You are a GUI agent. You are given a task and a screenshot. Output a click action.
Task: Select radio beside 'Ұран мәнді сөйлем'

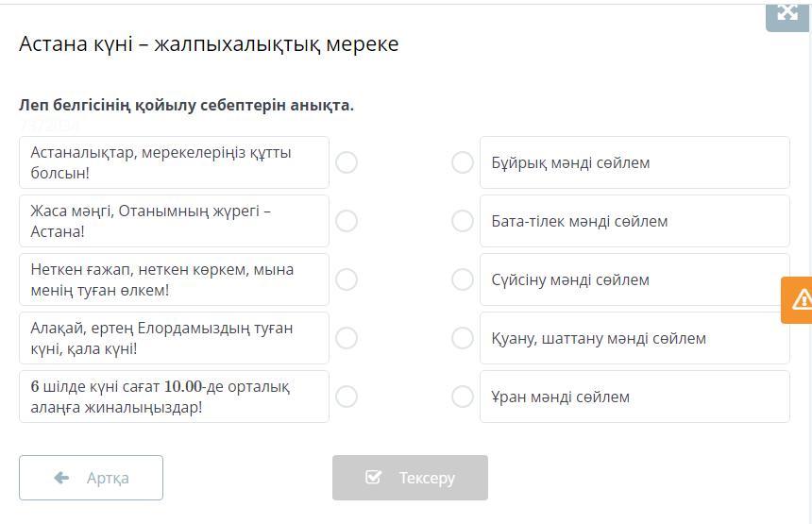pyautogui.click(x=463, y=397)
